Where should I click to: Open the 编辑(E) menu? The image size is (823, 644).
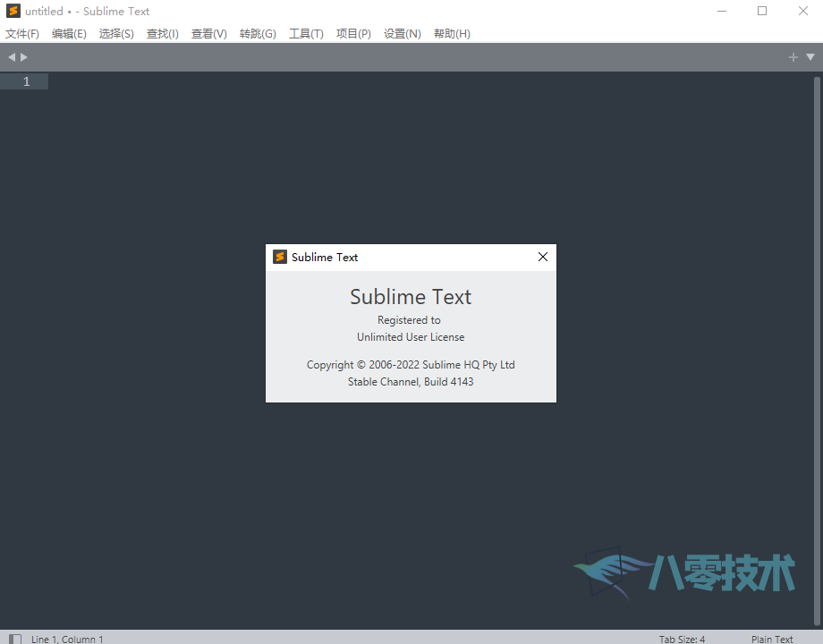69,34
